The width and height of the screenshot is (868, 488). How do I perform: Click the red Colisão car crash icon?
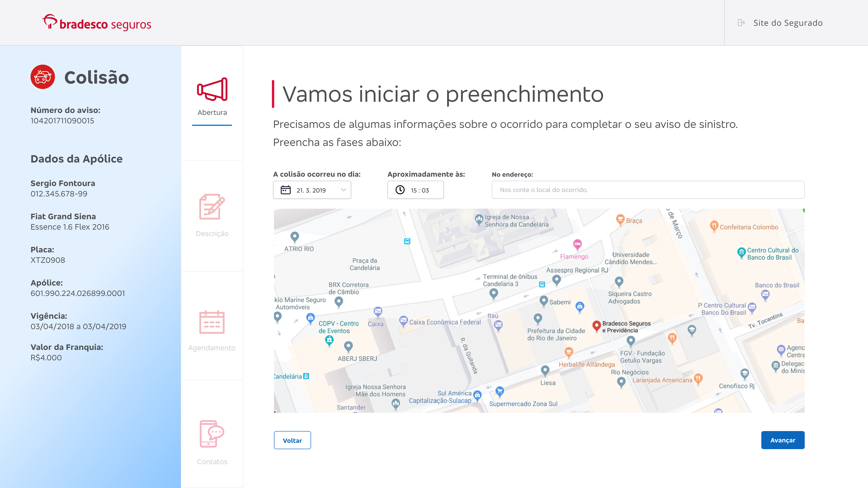pos(43,77)
